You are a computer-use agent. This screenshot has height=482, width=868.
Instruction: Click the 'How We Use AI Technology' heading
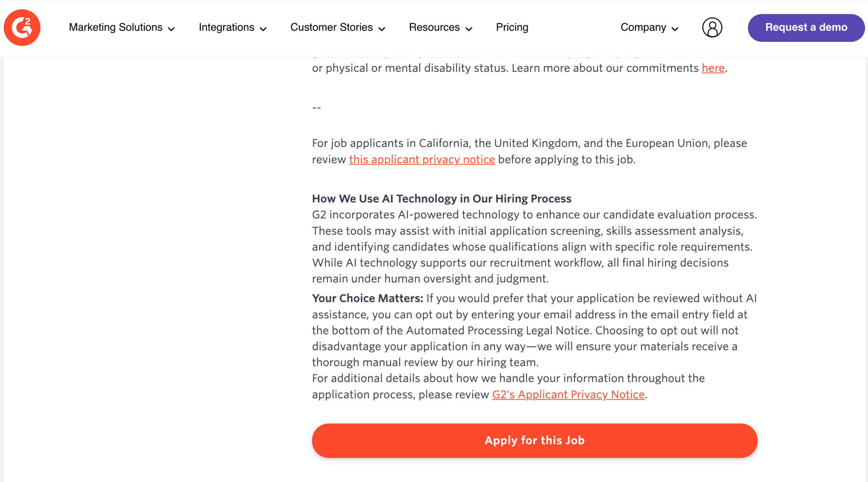pyautogui.click(x=441, y=199)
